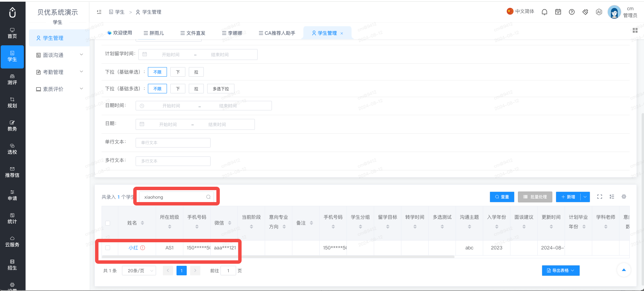Open the calendar icon in top bar
Image resolution: width=644 pixels, height=291 pixels.
pyautogui.click(x=558, y=12)
